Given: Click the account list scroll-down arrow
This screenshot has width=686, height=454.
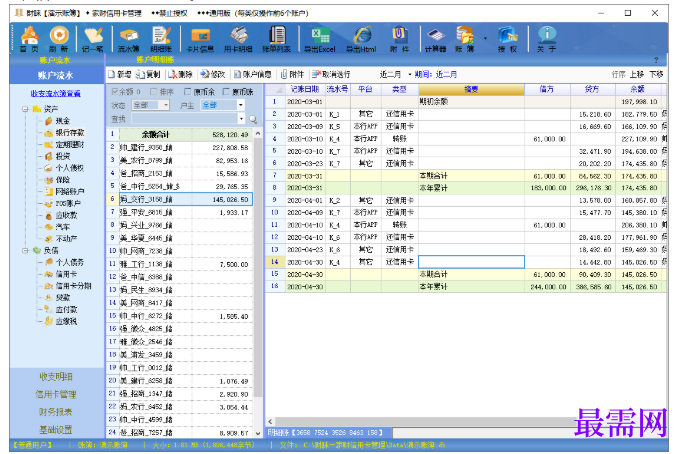Looking at the screenshot, I should click(258, 433).
